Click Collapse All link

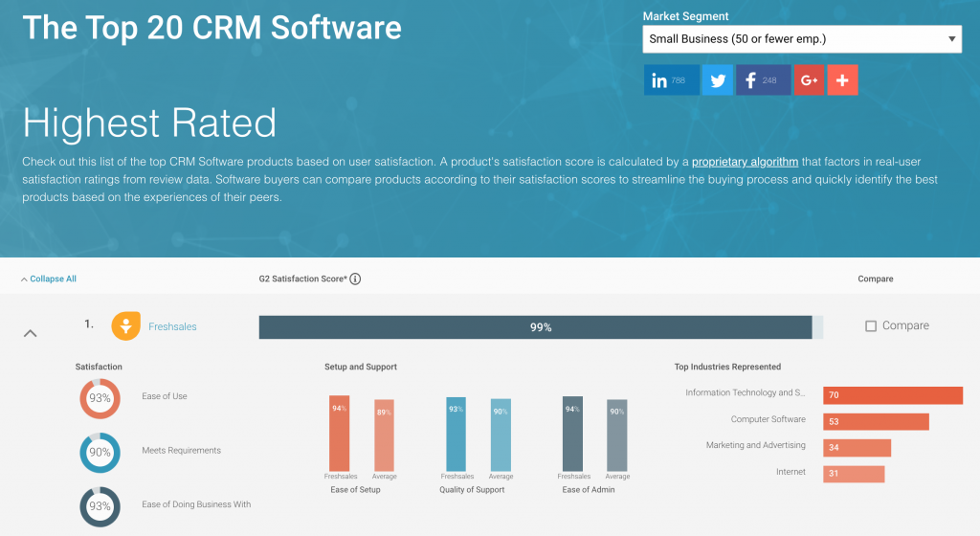[49, 279]
